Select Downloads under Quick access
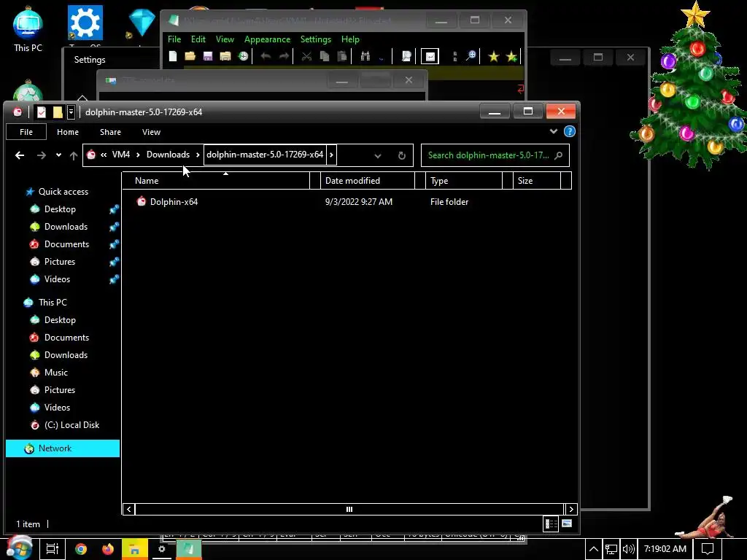 coord(66,227)
